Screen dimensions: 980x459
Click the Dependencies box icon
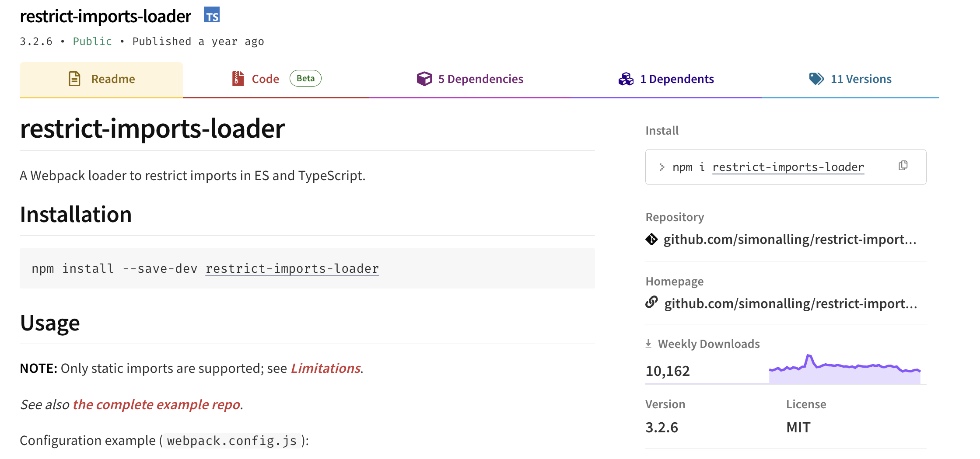(424, 79)
